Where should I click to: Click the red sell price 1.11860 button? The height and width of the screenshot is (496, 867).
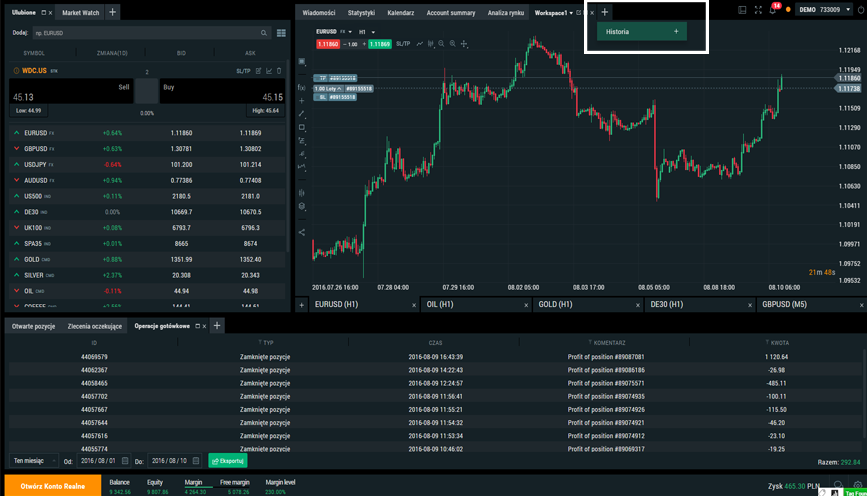327,44
